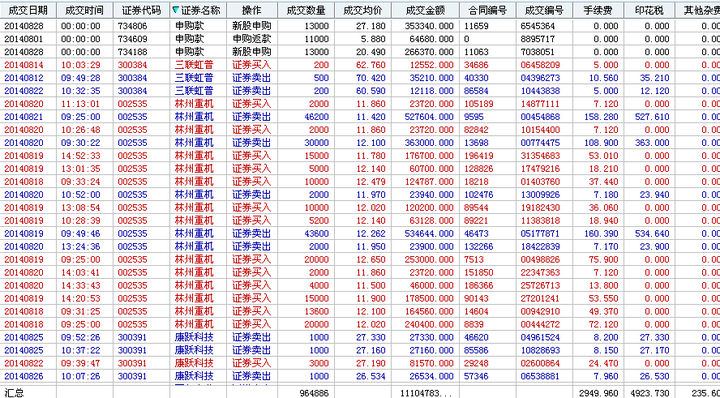Sort by 成交日期 column header
Screen dimensions: 720x398
pyautogui.click(x=28, y=10)
